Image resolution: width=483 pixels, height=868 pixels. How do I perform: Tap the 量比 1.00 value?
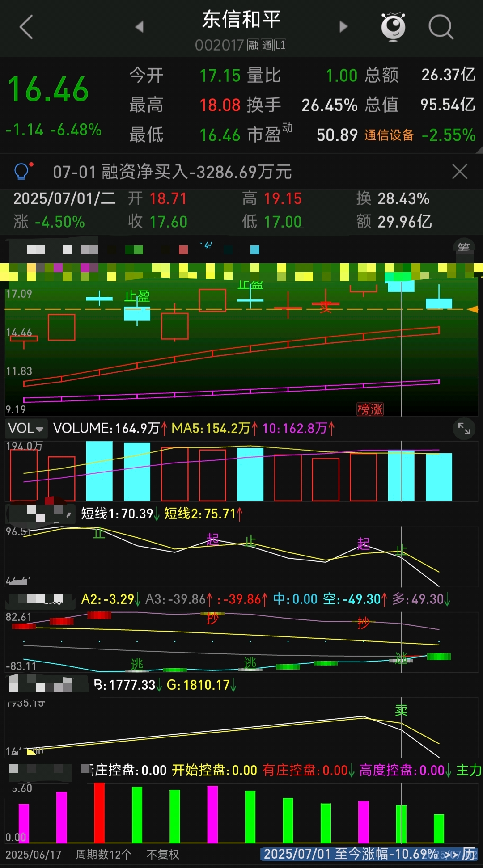click(342, 76)
